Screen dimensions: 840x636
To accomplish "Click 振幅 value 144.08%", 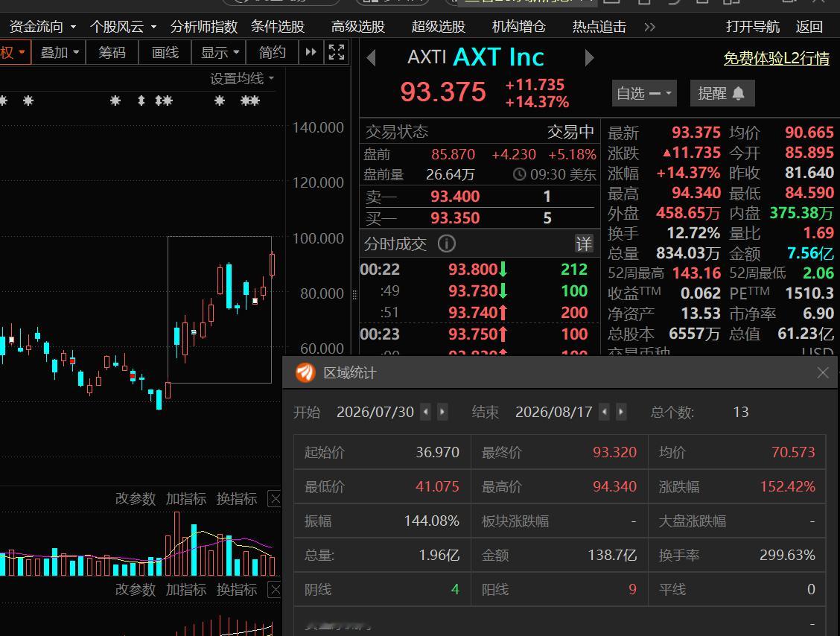I will pos(431,521).
